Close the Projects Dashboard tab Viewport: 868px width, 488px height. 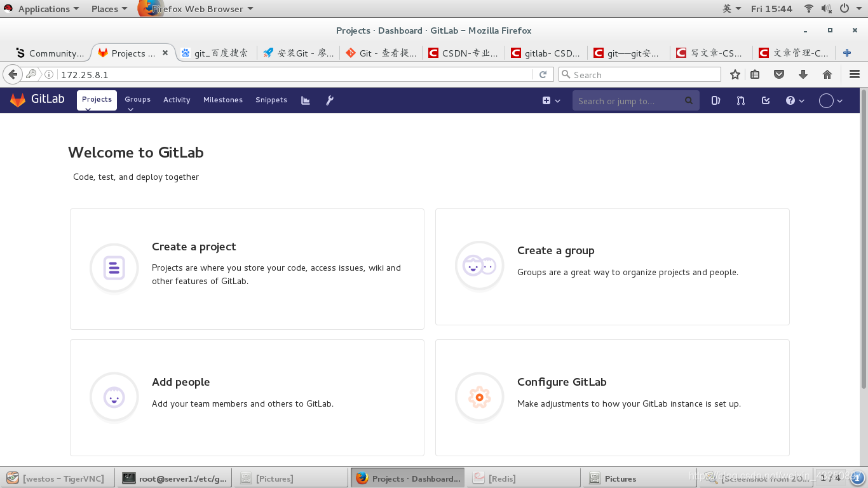(165, 53)
